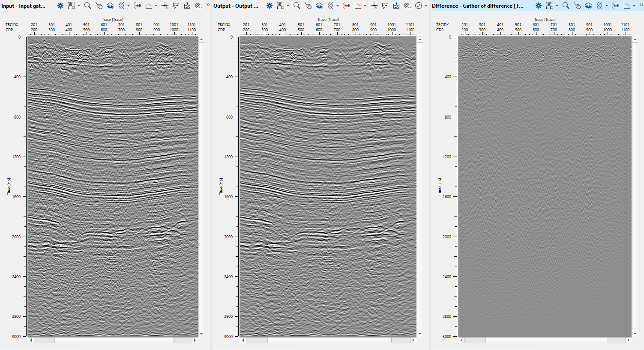This screenshot has width=644, height=350.
Task: Show hidden toolbar items in Input panel
Action: (x=208, y=5)
